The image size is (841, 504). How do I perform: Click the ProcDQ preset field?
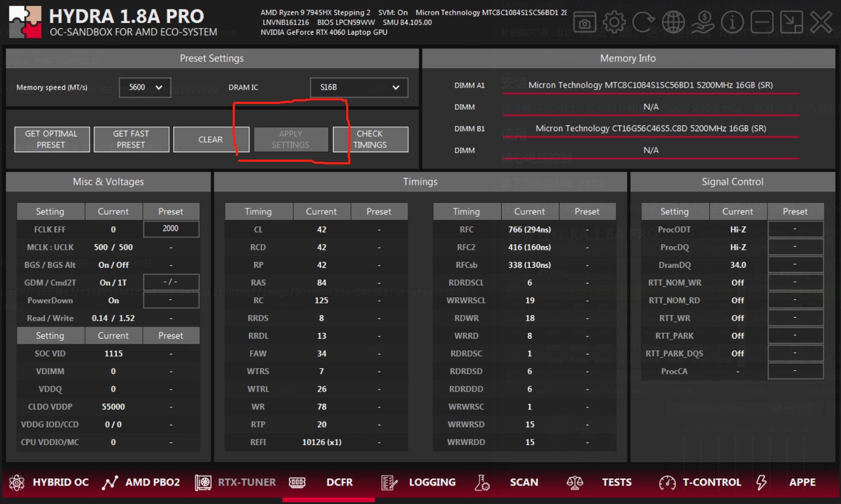tap(795, 247)
